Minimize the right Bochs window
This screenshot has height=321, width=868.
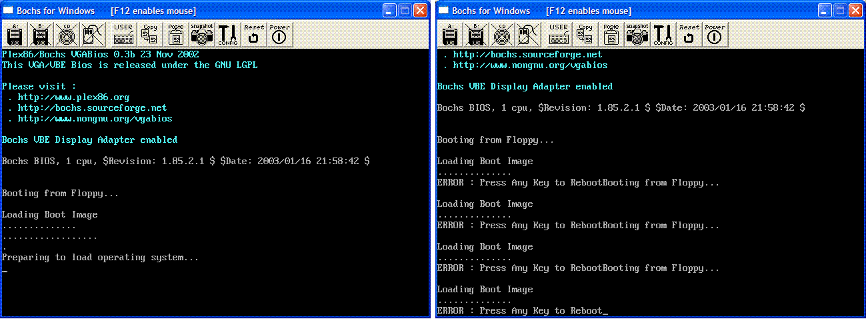825,11
